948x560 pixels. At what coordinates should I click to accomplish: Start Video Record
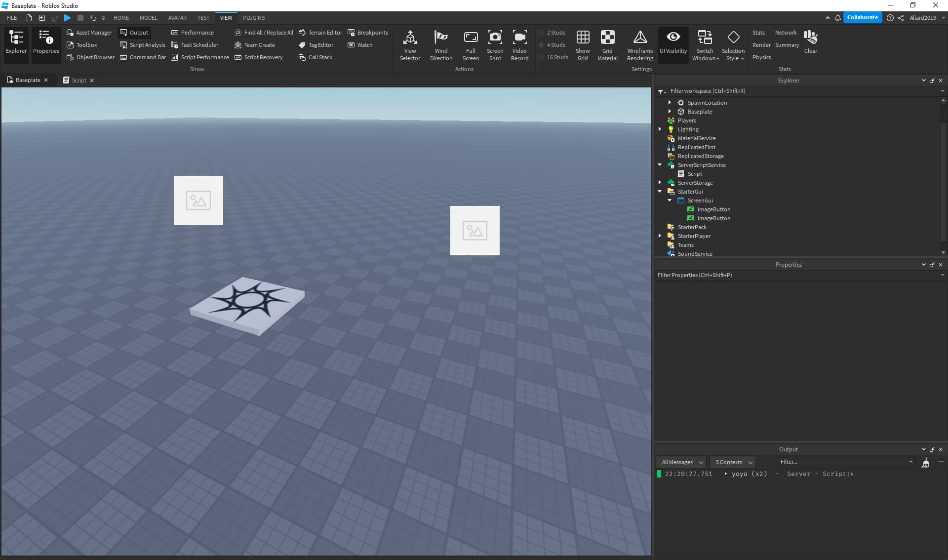519,44
